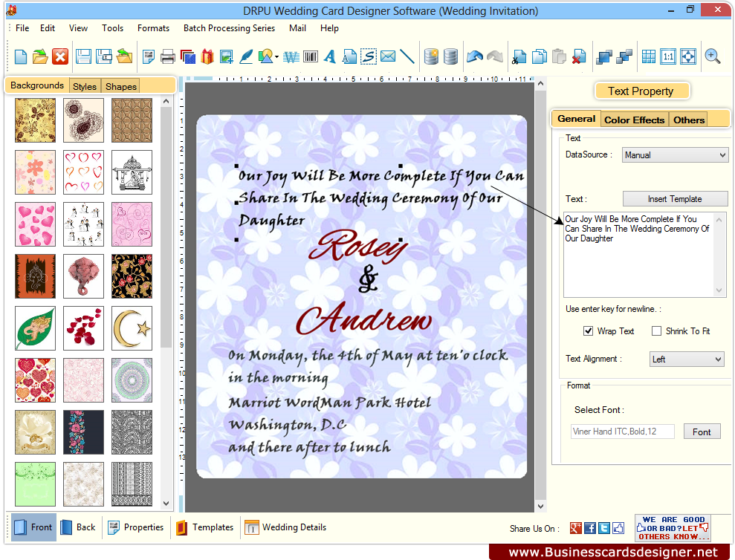Click the bring-to-front layers icon
This screenshot has width=735, height=560.
[603, 56]
